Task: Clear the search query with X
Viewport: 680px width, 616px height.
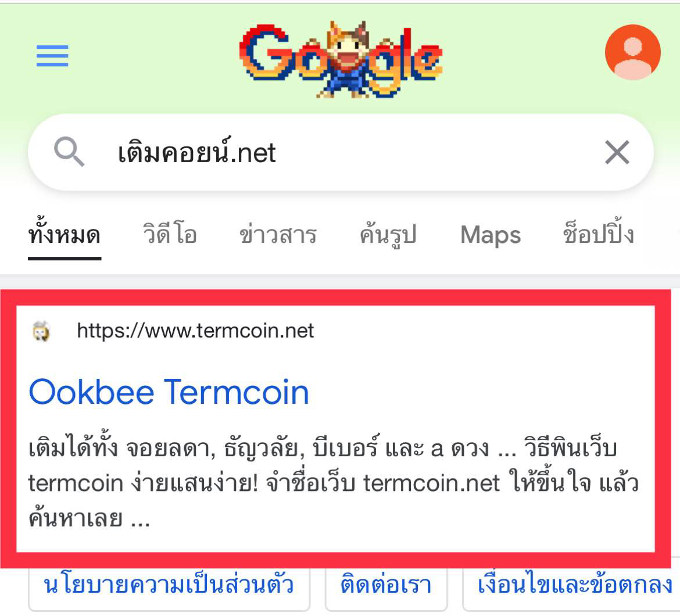Action: tap(617, 153)
